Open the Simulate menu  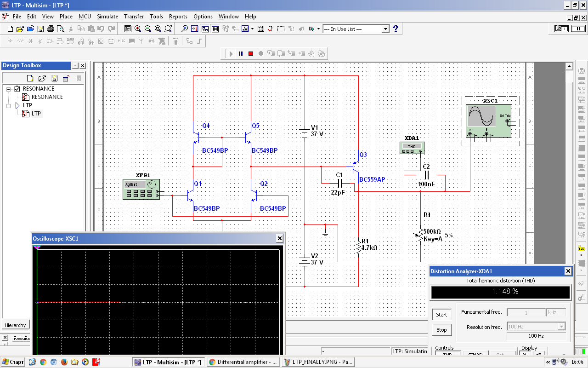[x=107, y=17]
